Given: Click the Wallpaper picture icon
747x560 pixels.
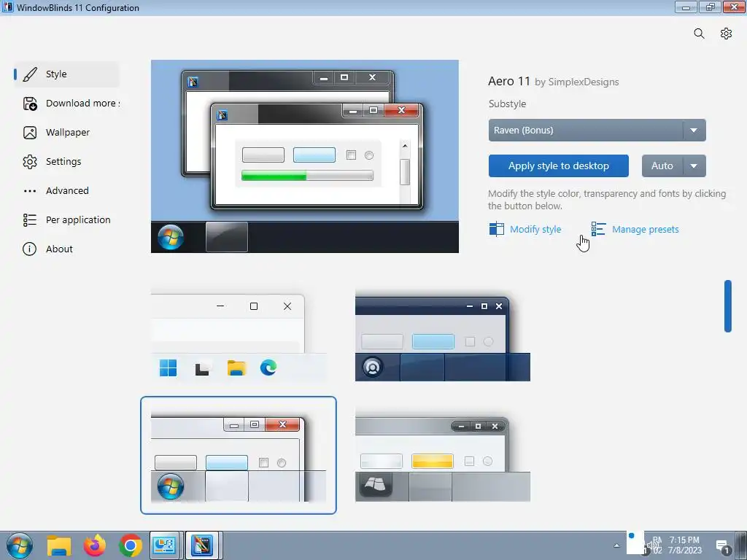Looking at the screenshot, I should [29, 133].
